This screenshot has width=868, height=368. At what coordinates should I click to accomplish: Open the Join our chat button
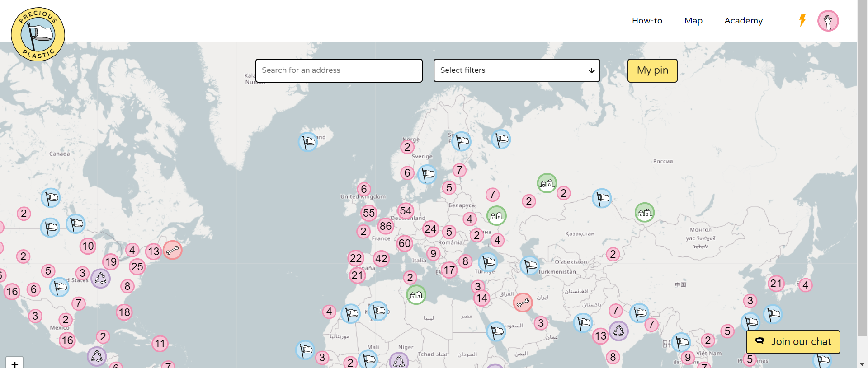(793, 342)
